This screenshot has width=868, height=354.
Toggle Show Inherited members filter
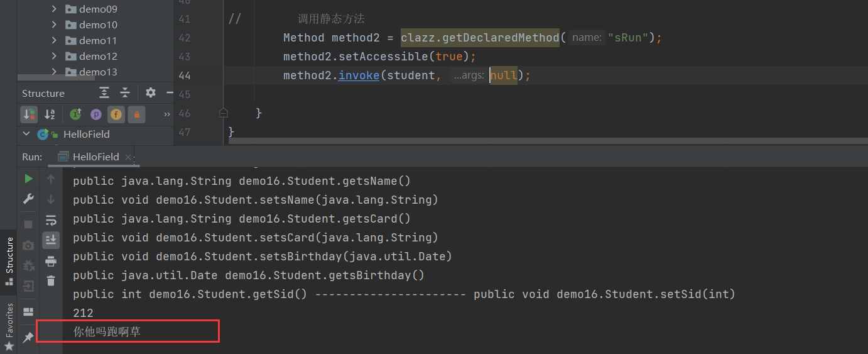pyautogui.click(x=76, y=114)
